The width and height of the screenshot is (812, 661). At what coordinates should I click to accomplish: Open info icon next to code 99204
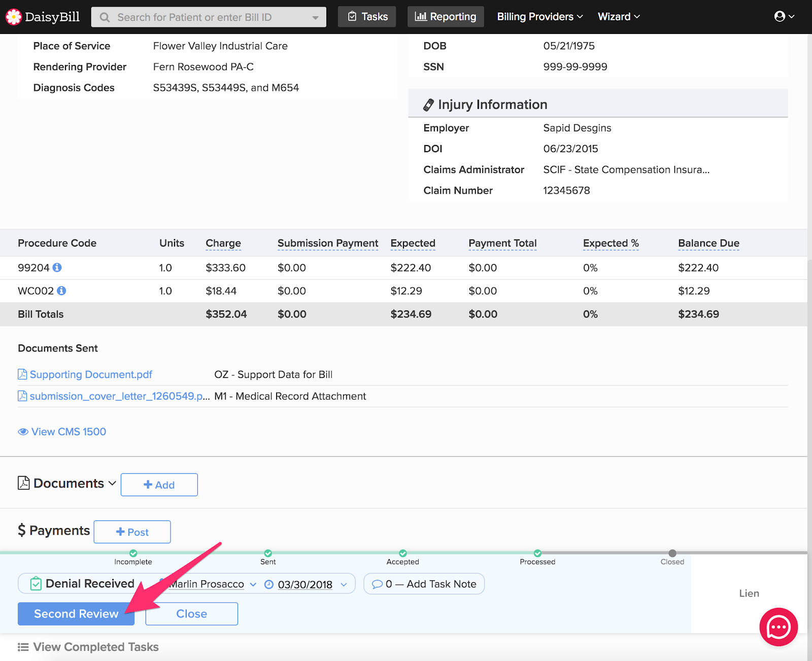[57, 267]
